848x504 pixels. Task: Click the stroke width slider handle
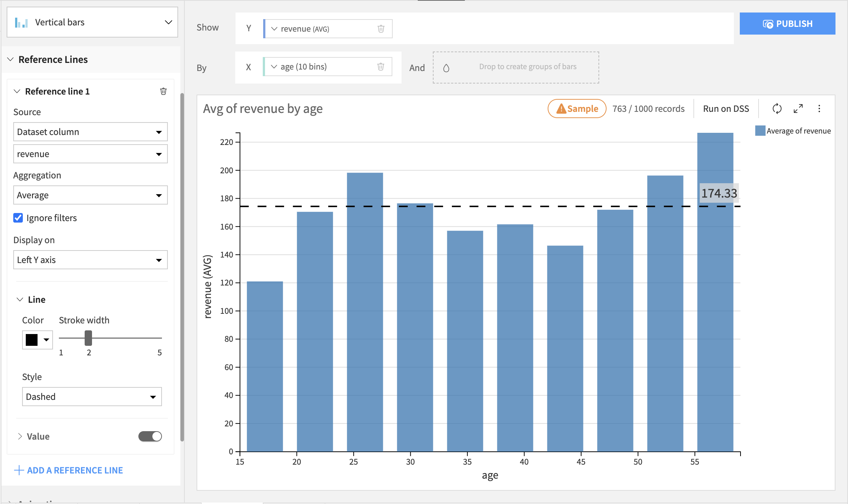click(x=88, y=338)
